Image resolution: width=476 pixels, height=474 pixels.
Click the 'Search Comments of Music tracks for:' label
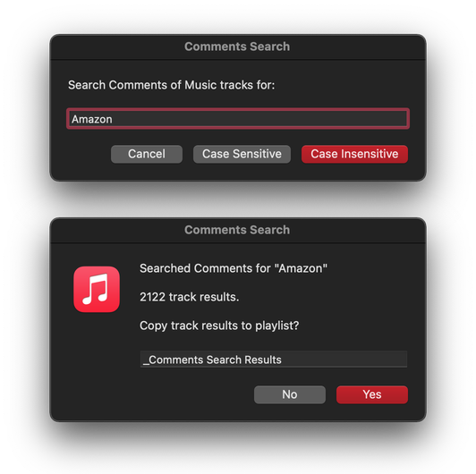click(171, 85)
